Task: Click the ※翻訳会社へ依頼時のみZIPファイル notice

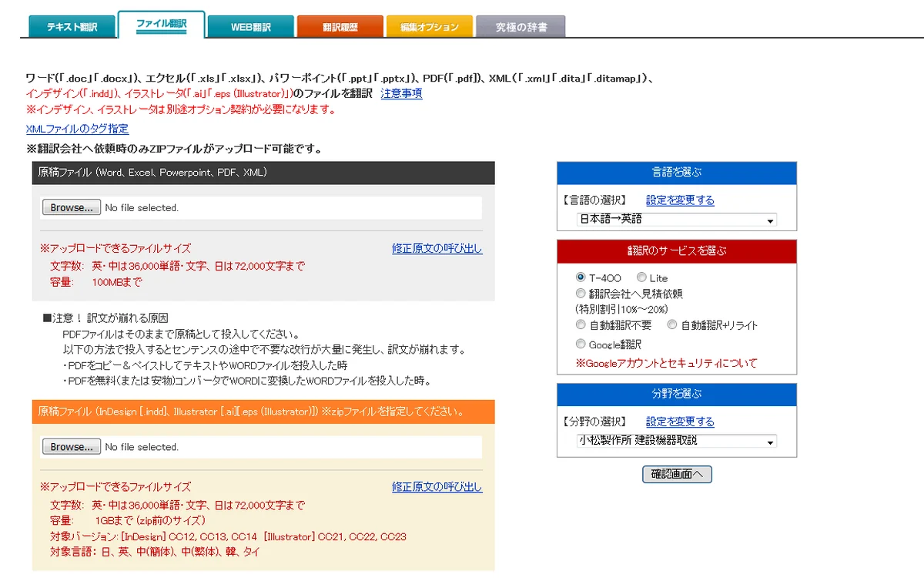Action: [174, 149]
